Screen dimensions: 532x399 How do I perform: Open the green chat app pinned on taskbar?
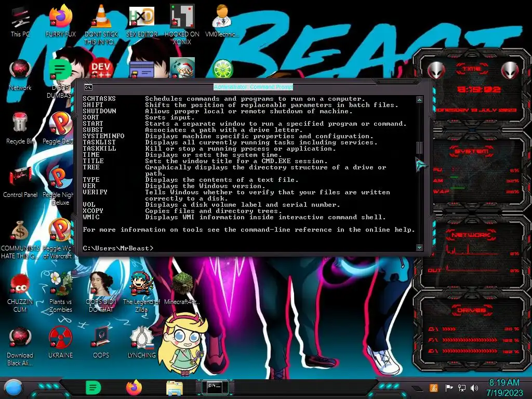click(93, 388)
